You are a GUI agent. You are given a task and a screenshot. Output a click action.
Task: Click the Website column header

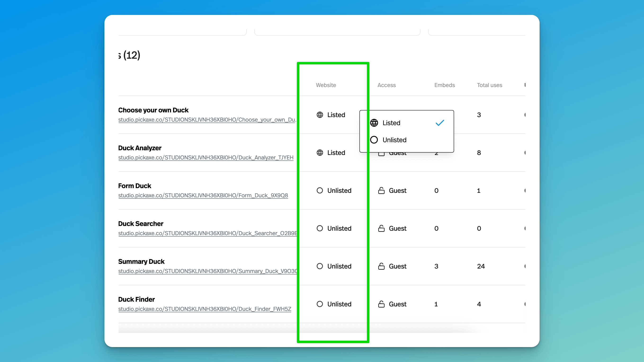coord(326,85)
